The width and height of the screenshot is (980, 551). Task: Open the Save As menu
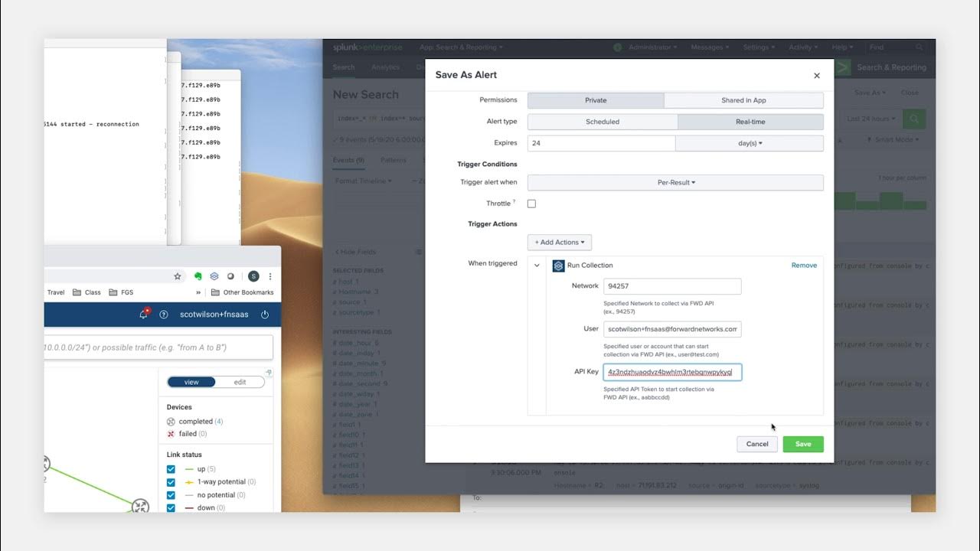pyautogui.click(x=870, y=93)
